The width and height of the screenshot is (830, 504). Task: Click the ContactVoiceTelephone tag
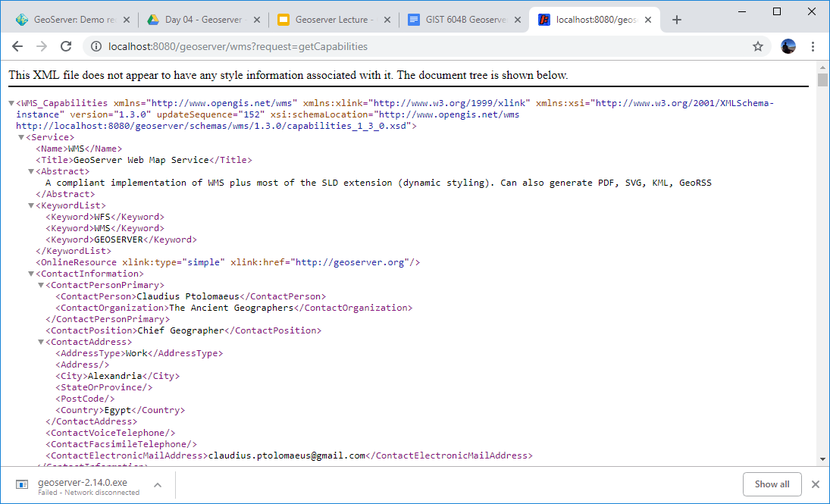pos(110,433)
